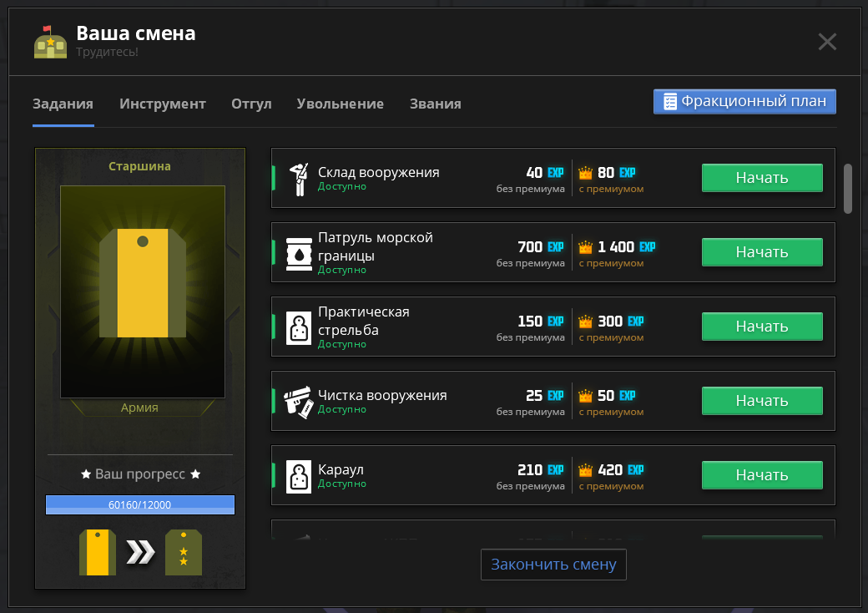Viewport: 868px width, 613px height.
Task: Click the double chevron rank arrow
Action: click(x=140, y=552)
